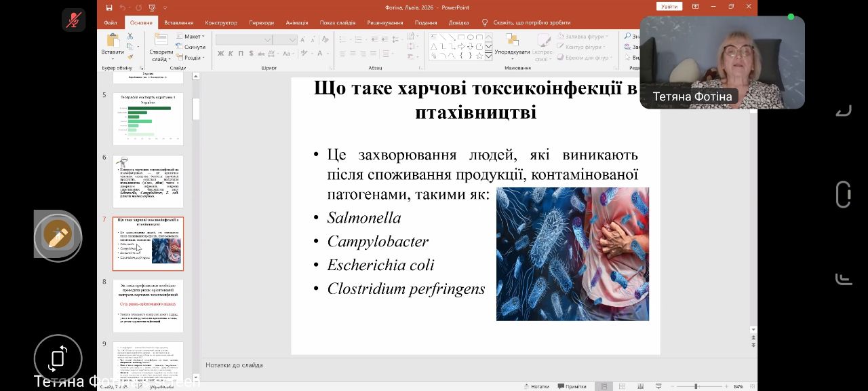The height and width of the screenshot is (391, 868).
Task: Unmute the red microphone icon
Action: 72,20
